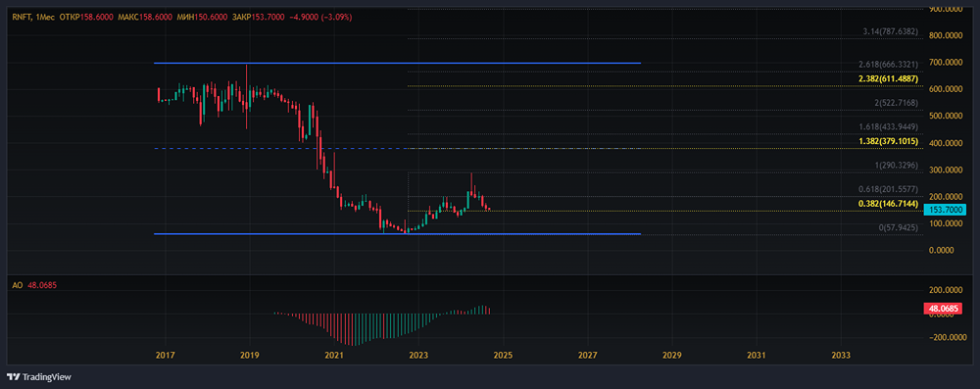Select Fibonacci level 3.14(787.6382)

click(x=891, y=31)
